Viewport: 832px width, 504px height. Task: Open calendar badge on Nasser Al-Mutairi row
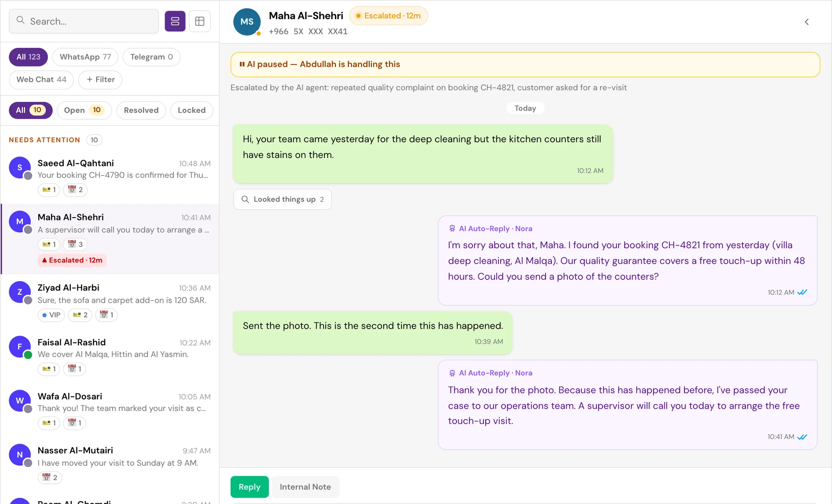50,477
